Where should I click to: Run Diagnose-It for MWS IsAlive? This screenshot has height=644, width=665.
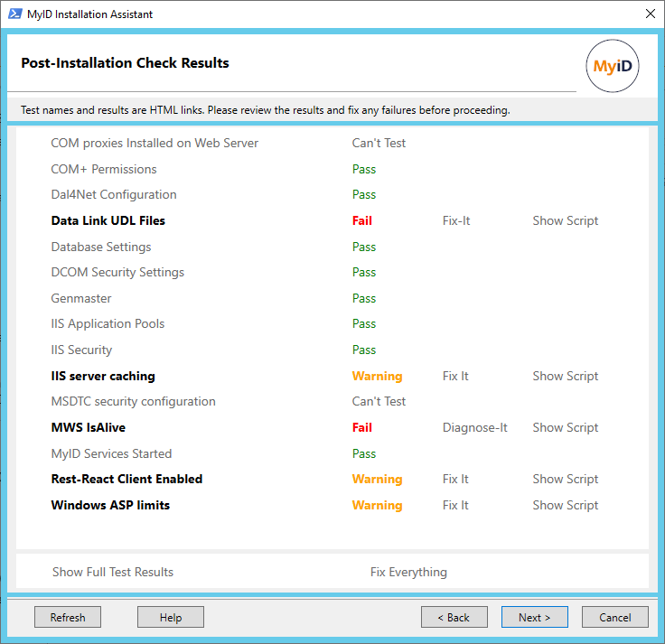tap(474, 427)
